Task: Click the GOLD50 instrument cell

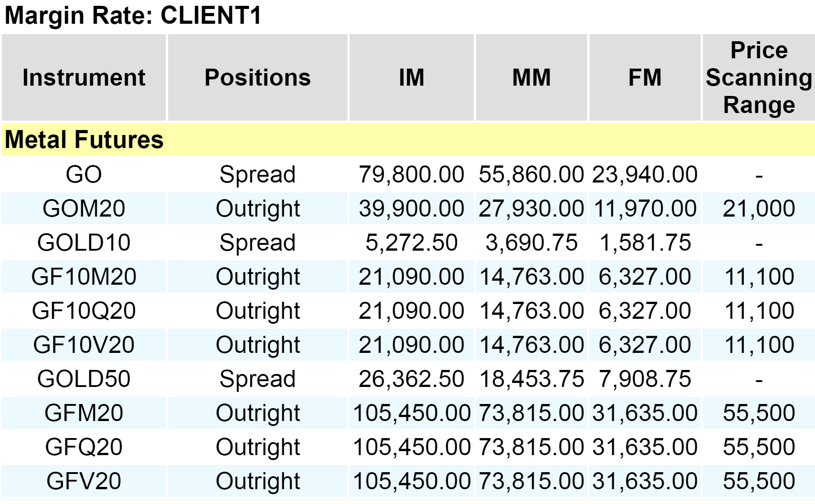Action: coord(84,379)
